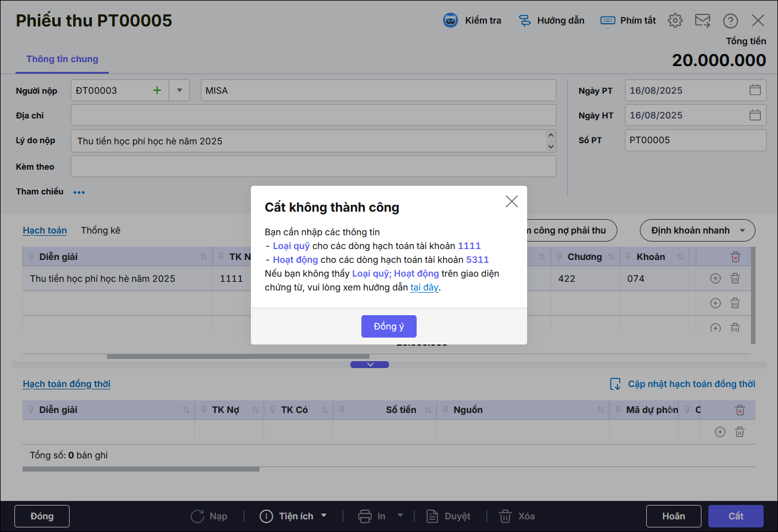Expand the Người nộp dropdown arrow
Image resolution: width=778 pixels, height=532 pixels.
[180, 90]
